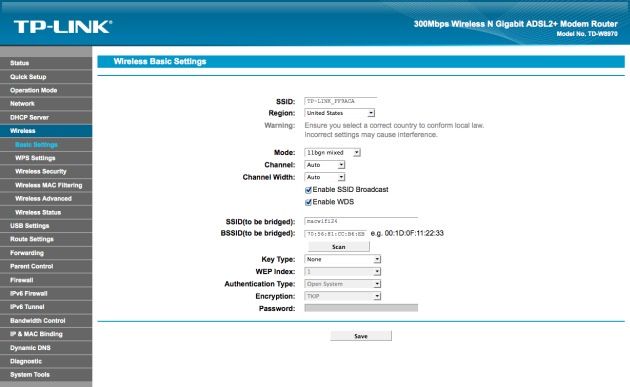Click the SSID input field
Image resolution: width=630 pixels, height=387 pixels.
(341, 101)
